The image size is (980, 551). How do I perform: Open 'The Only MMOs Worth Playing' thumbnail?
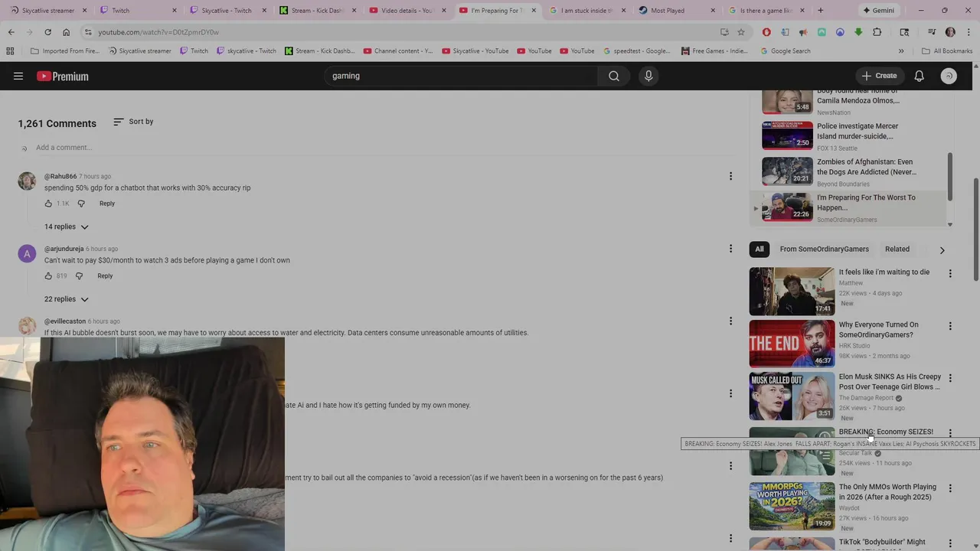click(x=792, y=506)
